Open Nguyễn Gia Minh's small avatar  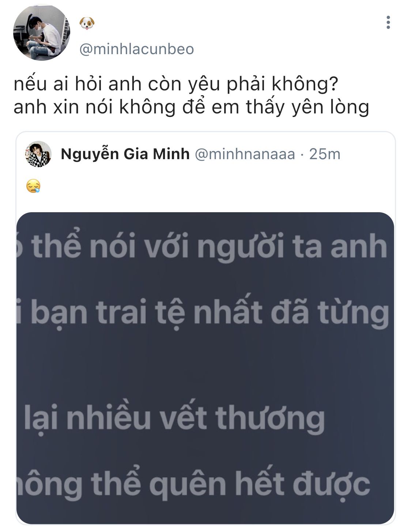tap(38, 154)
